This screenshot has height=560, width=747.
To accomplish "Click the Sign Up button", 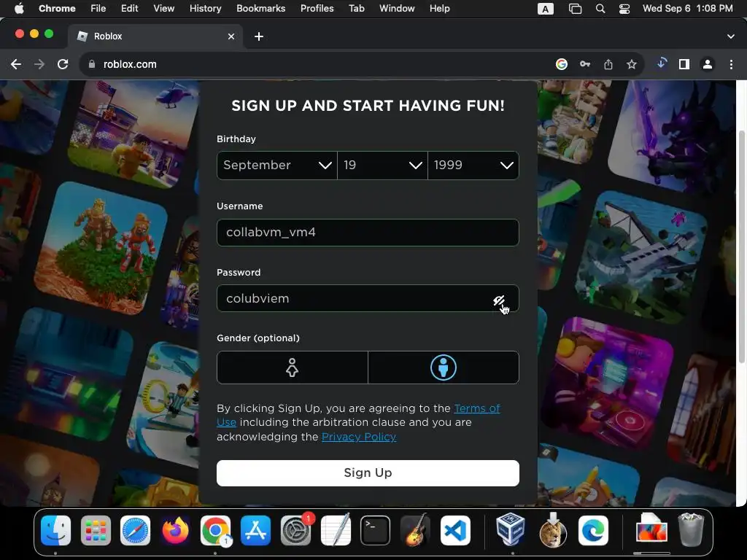I will (368, 472).
